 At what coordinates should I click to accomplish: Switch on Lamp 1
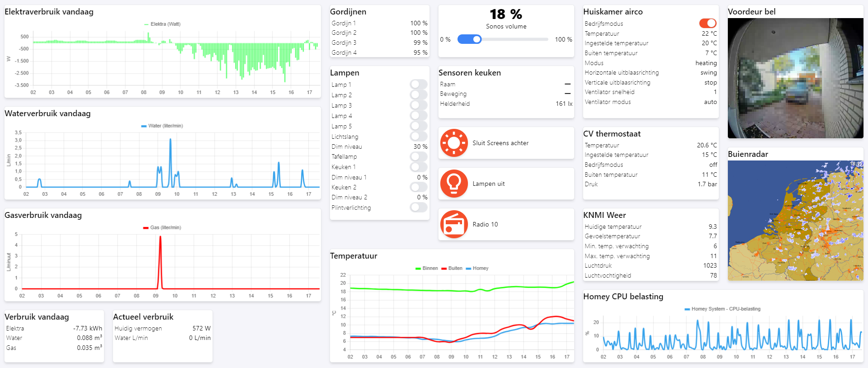tap(419, 84)
